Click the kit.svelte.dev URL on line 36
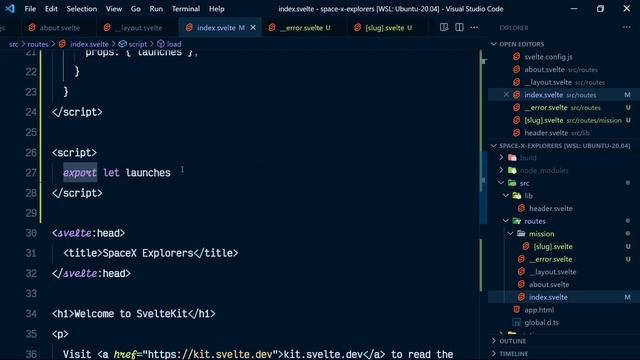640x360 pixels. pos(209,354)
